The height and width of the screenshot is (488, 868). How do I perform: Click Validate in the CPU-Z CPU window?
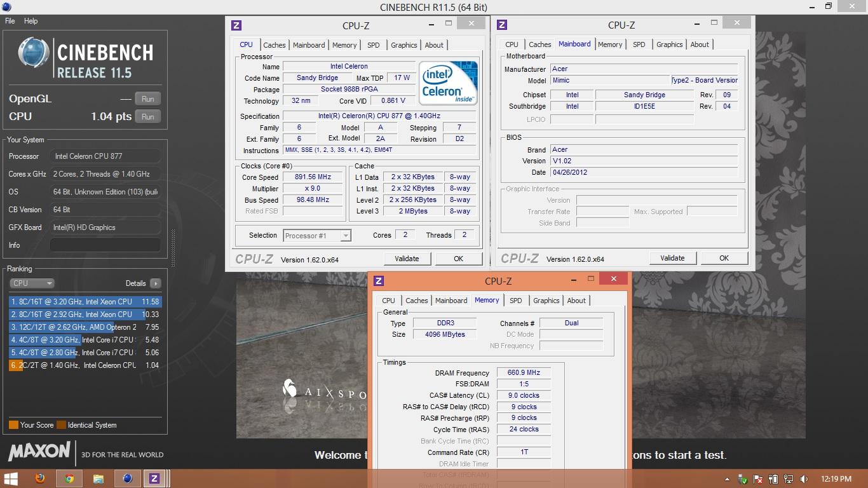coord(407,259)
